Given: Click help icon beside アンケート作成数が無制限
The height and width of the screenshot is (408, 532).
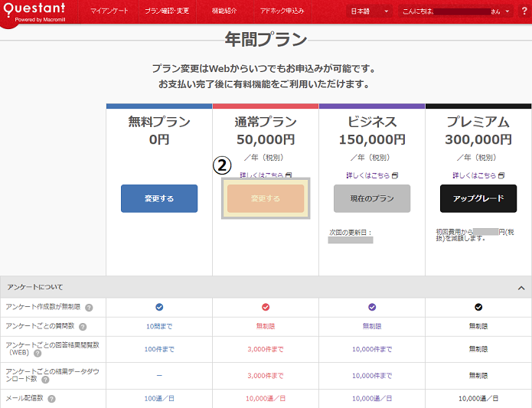Looking at the screenshot, I should click(89, 308).
